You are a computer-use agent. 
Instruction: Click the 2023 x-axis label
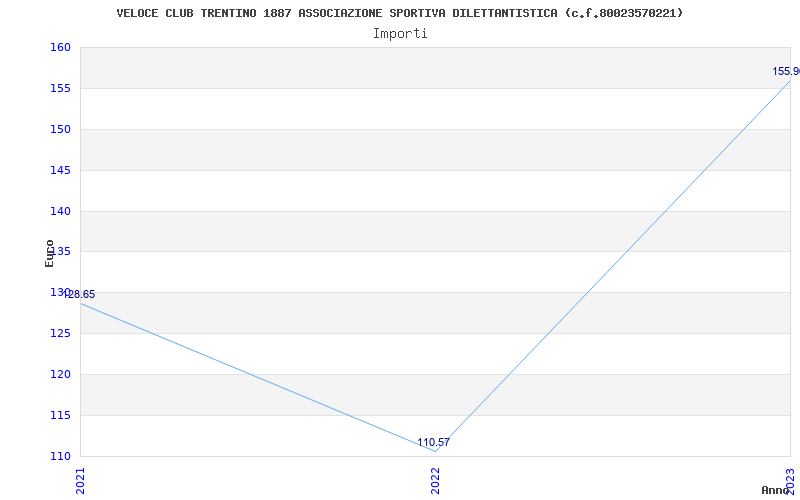pos(790,481)
